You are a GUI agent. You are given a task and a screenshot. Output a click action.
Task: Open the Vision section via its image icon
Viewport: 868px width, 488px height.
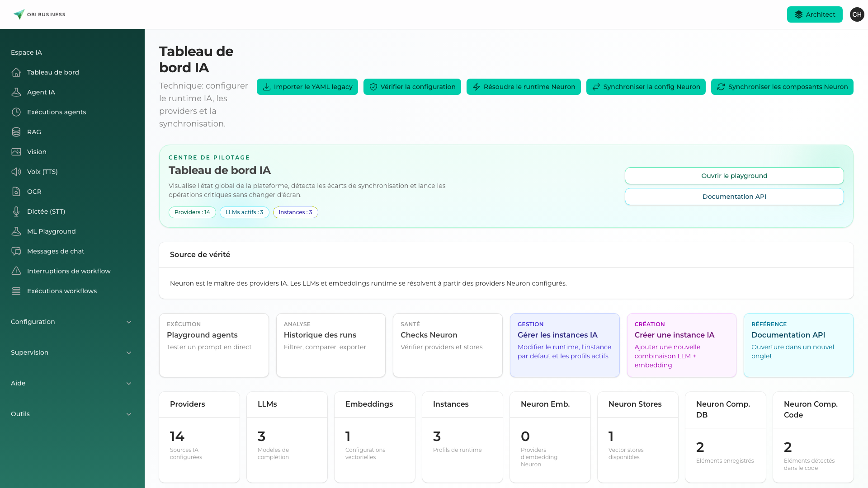[16, 152]
